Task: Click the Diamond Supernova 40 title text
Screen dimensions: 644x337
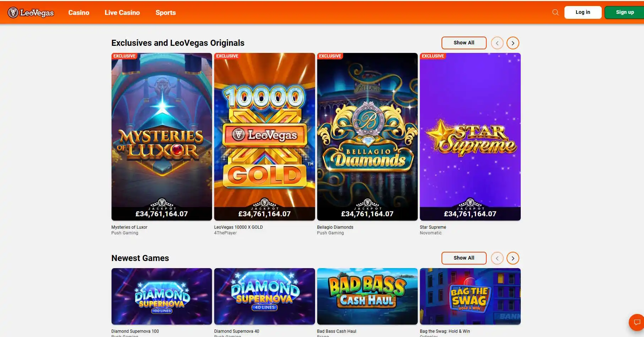Action: (x=237, y=331)
